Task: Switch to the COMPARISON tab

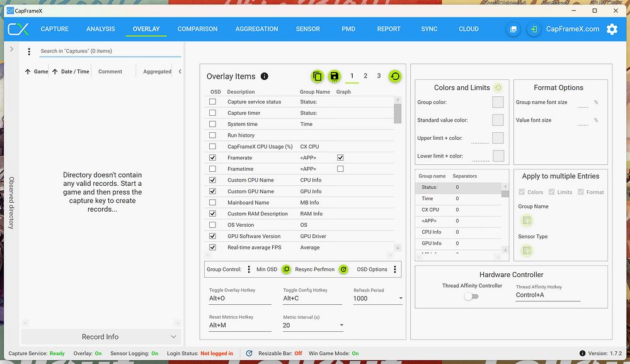Action: tap(197, 29)
